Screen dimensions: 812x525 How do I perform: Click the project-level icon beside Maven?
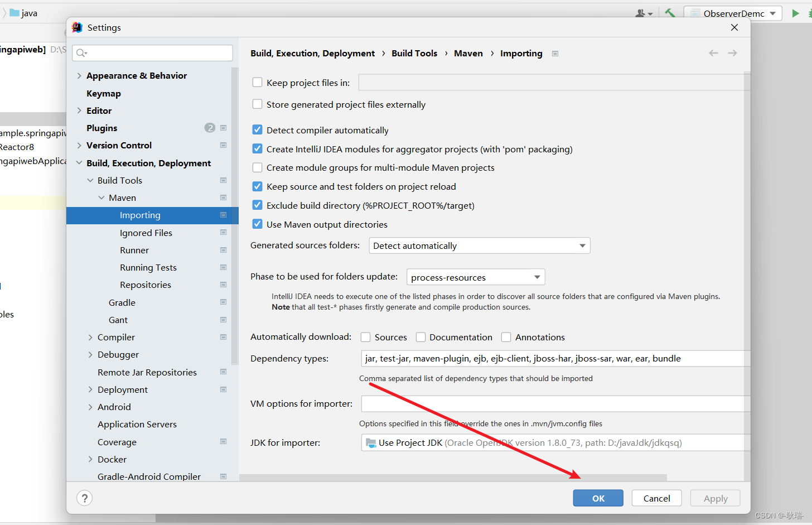click(223, 198)
